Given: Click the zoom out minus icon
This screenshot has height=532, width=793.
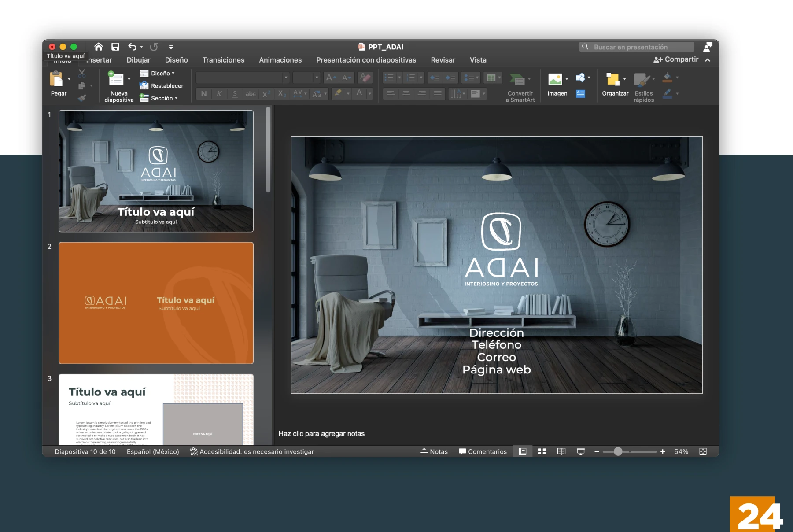Looking at the screenshot, I should tap(597, 451).
